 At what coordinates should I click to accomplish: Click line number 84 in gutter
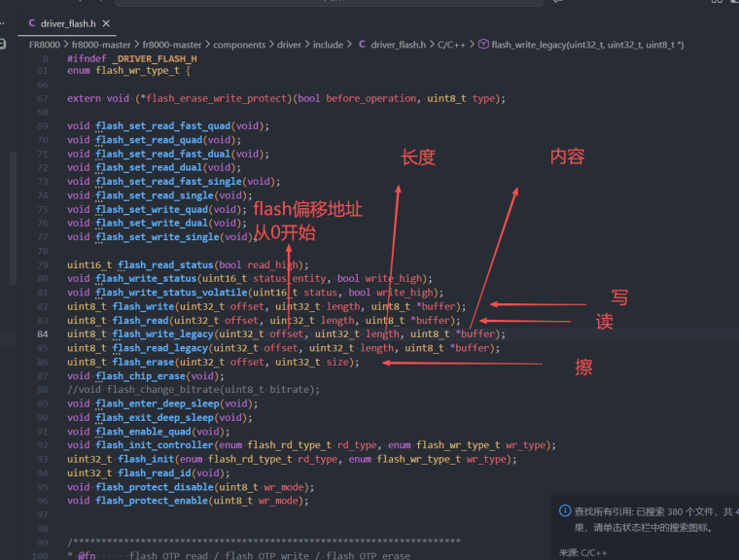point(43,334)
